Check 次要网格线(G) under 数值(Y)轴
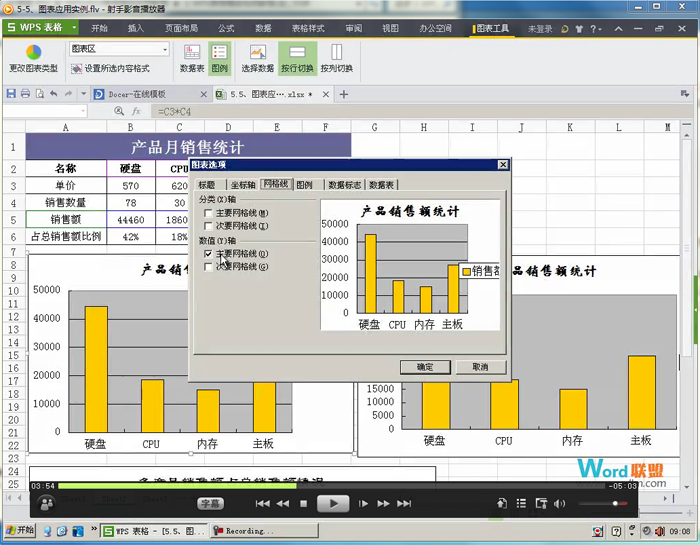The image size is (700, 545). [208, 266]
